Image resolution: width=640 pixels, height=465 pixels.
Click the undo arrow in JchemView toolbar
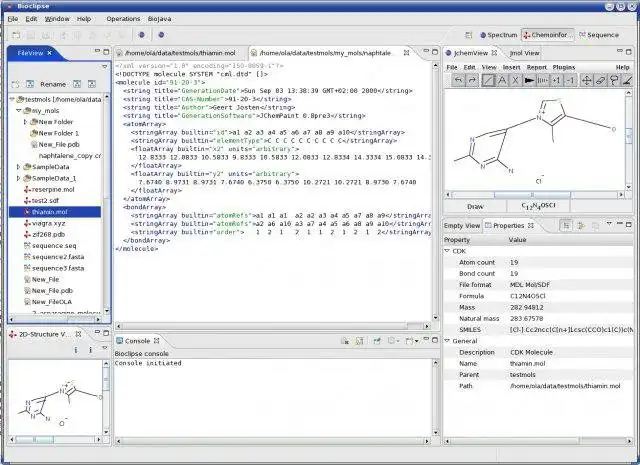pyautogui.click(x=457, y=80)
